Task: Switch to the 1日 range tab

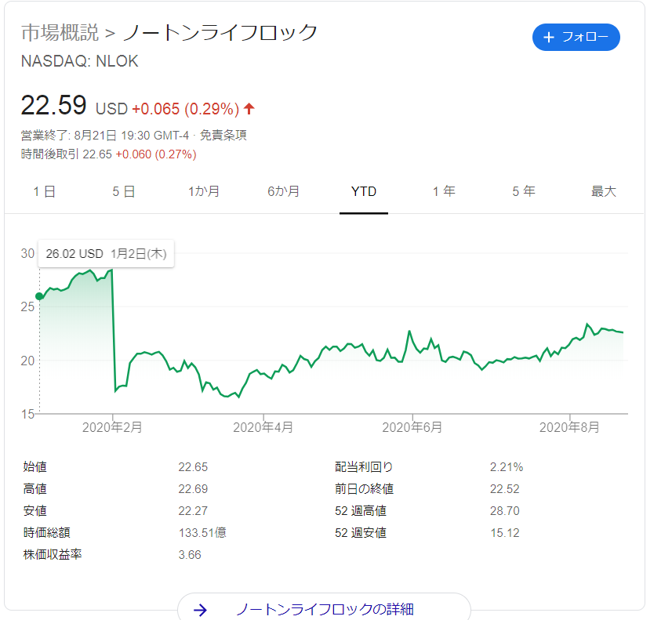Action: click(45, 191)
